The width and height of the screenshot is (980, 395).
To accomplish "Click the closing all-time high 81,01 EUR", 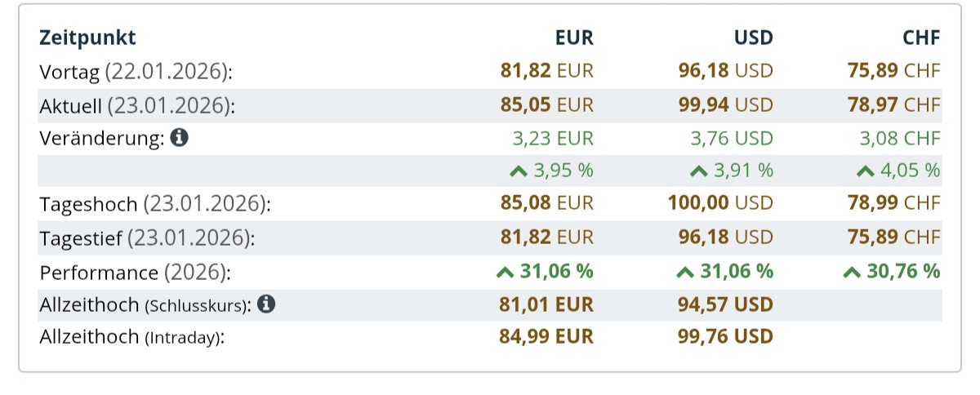I will pos(546,304).
